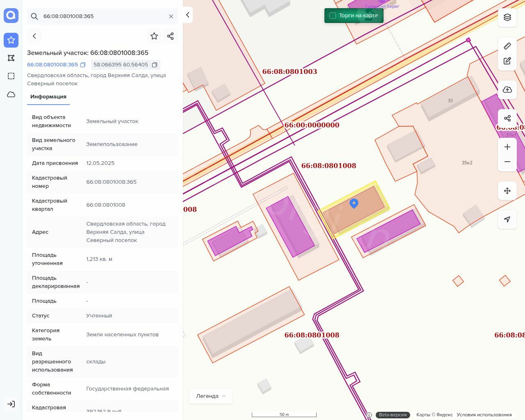Open the map drawing edit tool
The image size is (525, 420).
coord(507,61)
